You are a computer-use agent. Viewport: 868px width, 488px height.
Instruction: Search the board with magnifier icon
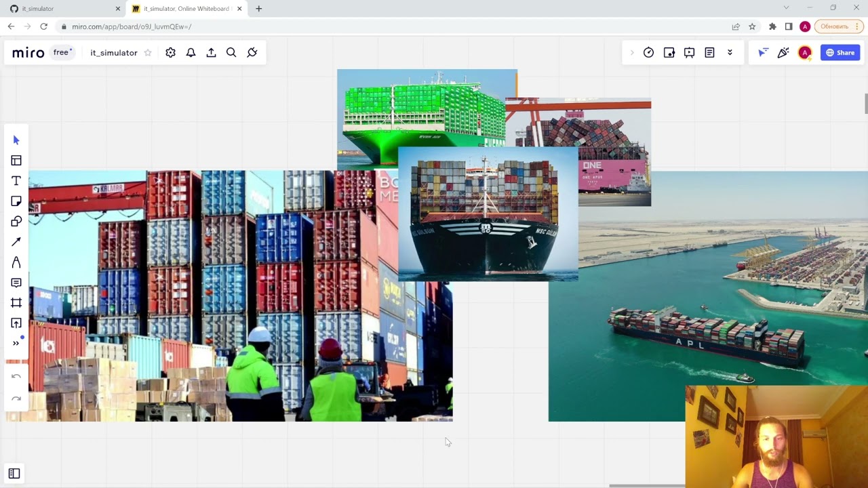[231, 53]
